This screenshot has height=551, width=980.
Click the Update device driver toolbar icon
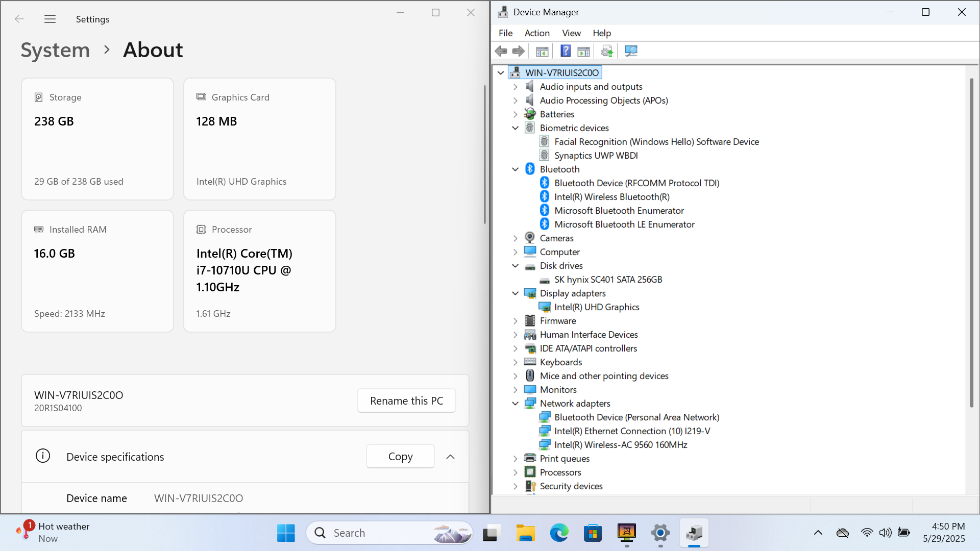[x=607, y=51]
